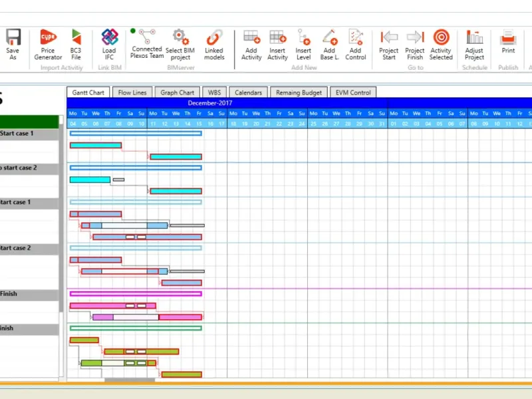
Task: Click Add Base L. icon
Action: (x=329, y=45)
